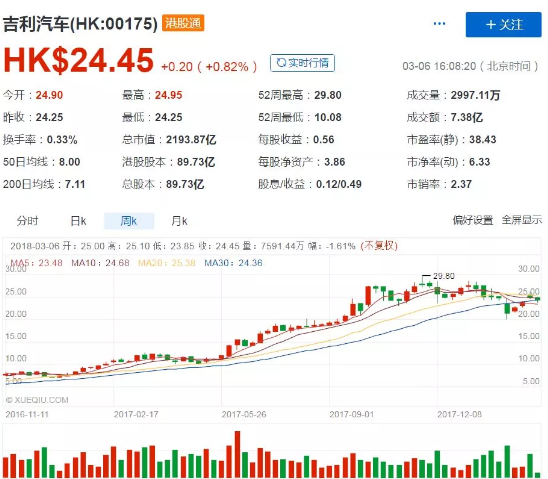Viewport: 548px width, 479px height.
Task: Click the 市盈率(静) 38.43 value
Action: point(482,140)
